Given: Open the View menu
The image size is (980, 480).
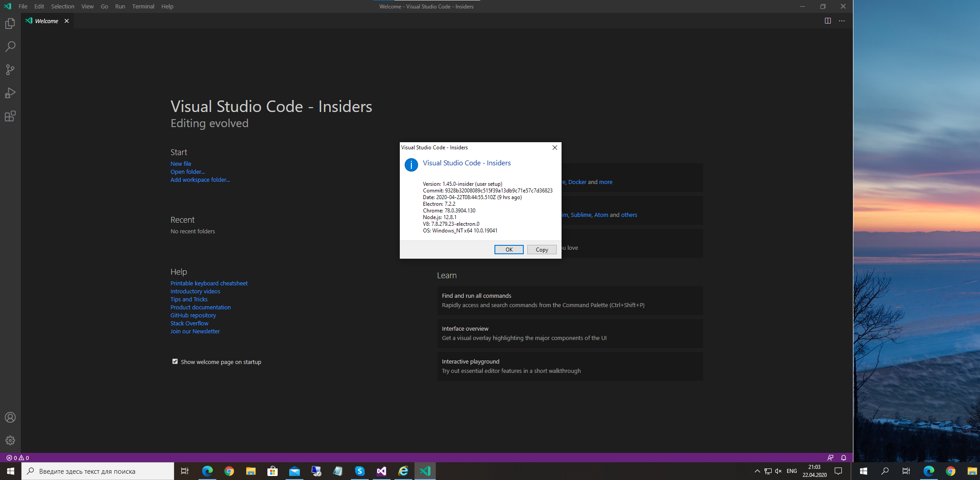Looking at the screenshot, I should [88, 6].
